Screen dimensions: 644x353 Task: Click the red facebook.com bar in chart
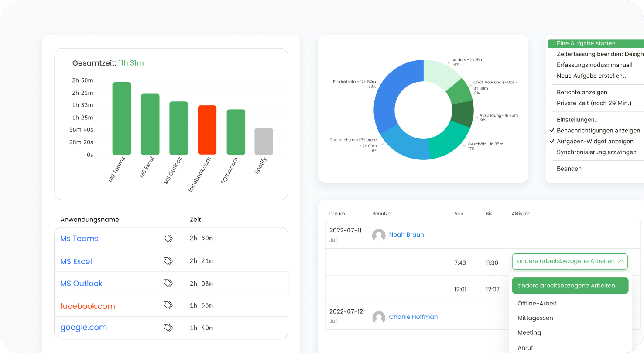(x=207, y=130)
